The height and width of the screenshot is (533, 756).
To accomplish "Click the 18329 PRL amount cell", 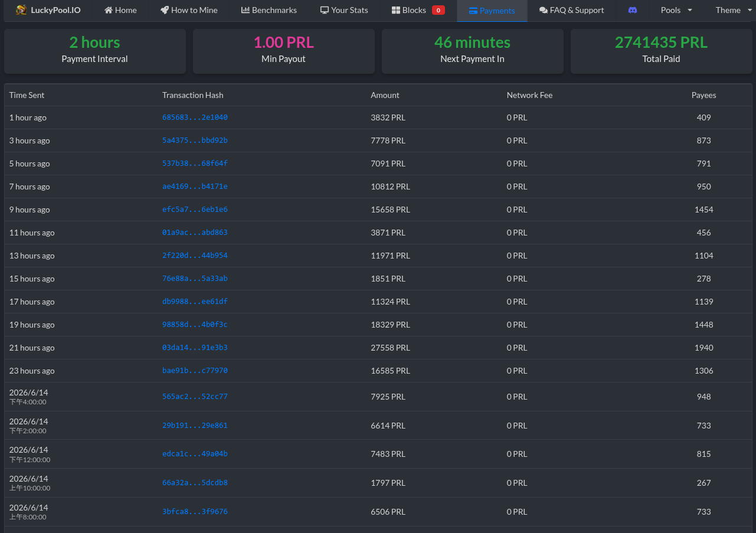I will (x=390, y=325).
